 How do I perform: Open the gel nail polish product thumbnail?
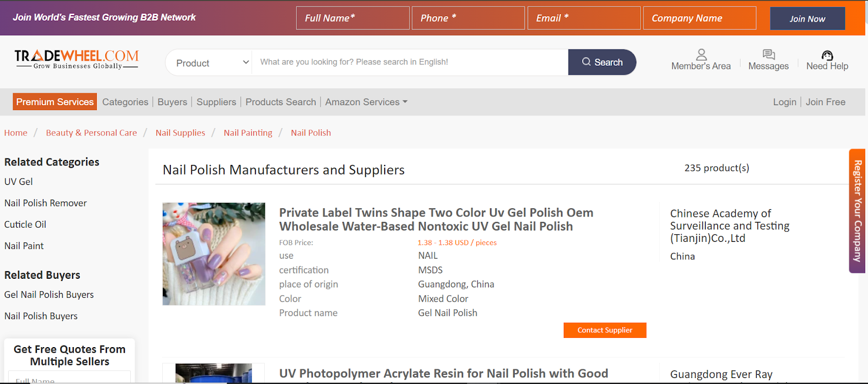[214, 254]
